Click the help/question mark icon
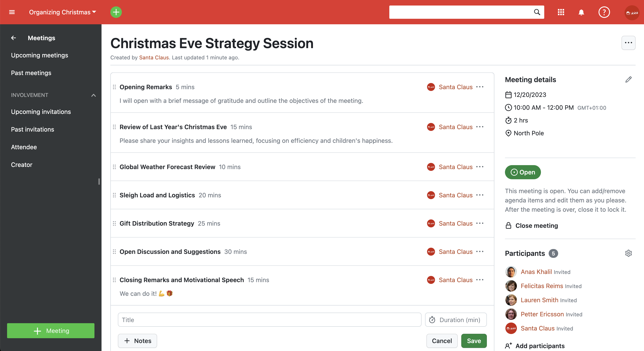 [604, 12]
